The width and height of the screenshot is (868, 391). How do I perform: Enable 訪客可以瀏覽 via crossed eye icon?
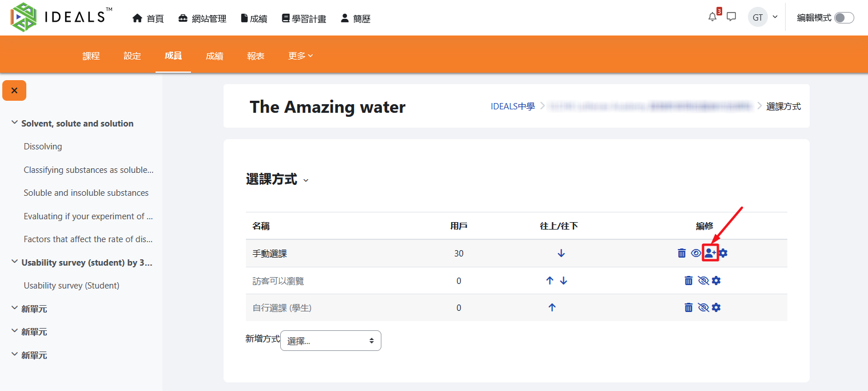(x=703, y=281)
